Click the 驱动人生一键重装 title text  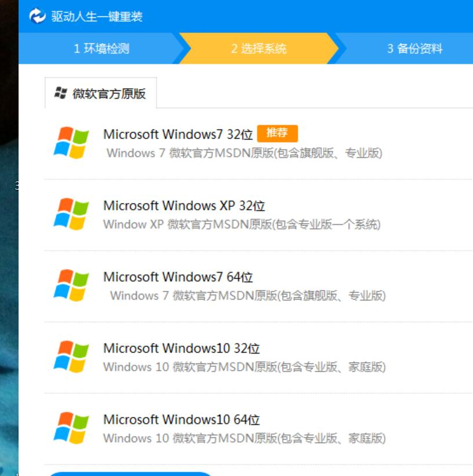96,16
